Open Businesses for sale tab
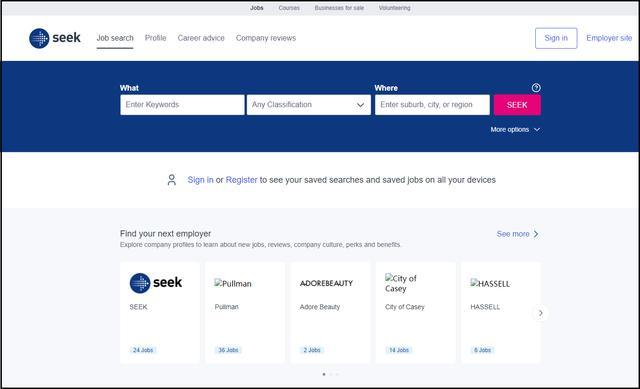 (339, 8)
